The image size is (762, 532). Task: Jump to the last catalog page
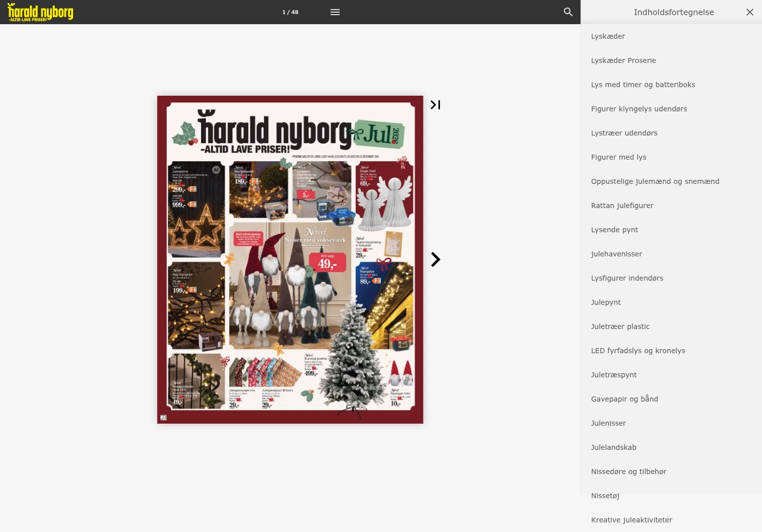tap(435, 105)
